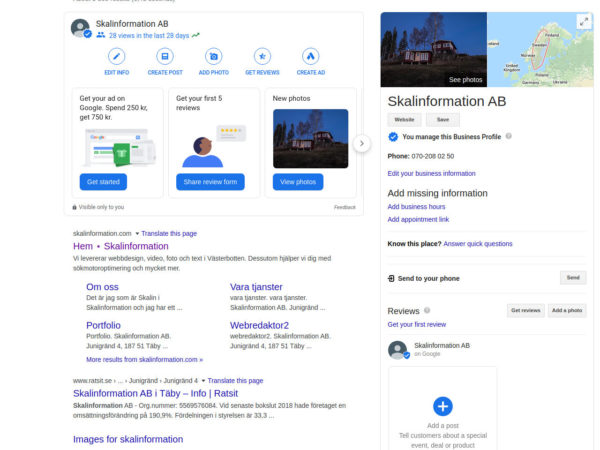The image size is (600, 450).
Task: Click the views people icon
Action: click(101, 35)
